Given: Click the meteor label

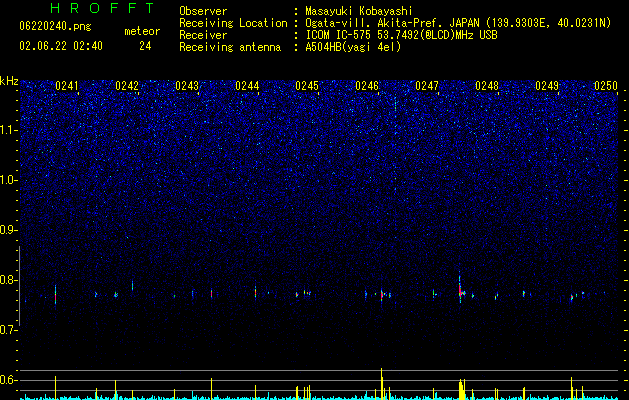Looking at the screenshot, I should [x=142, y=31].
